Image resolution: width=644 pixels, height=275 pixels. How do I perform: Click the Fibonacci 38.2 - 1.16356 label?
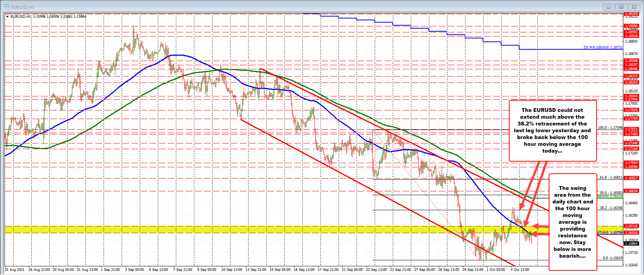pos(611,208)
